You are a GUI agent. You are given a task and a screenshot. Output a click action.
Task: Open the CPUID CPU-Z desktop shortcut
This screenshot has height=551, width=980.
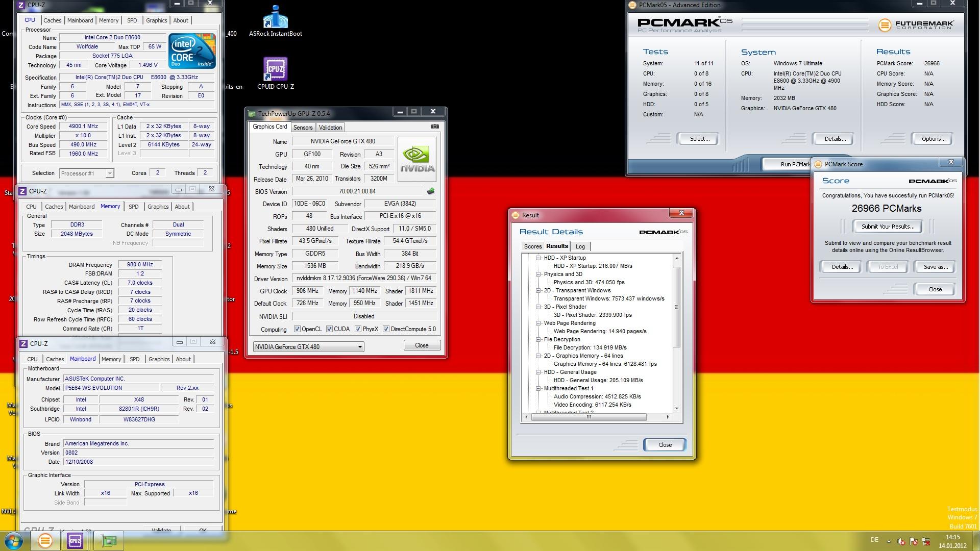pyautogui.click(x=275, y=73)
